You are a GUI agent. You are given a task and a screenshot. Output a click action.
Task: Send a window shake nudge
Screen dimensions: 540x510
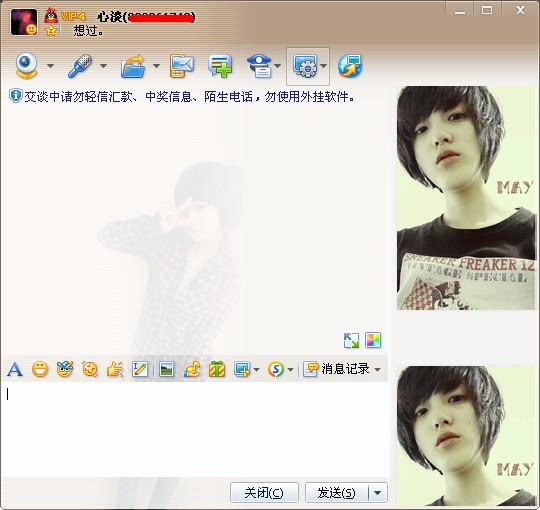90,370
